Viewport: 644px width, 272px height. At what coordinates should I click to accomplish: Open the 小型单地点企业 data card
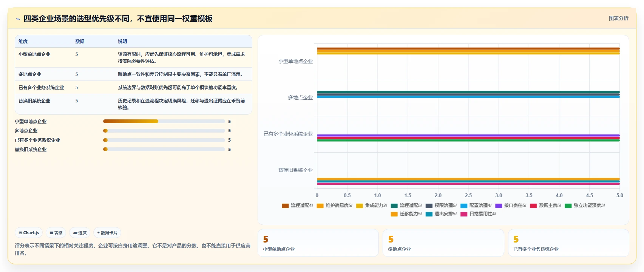coord(318,243)
